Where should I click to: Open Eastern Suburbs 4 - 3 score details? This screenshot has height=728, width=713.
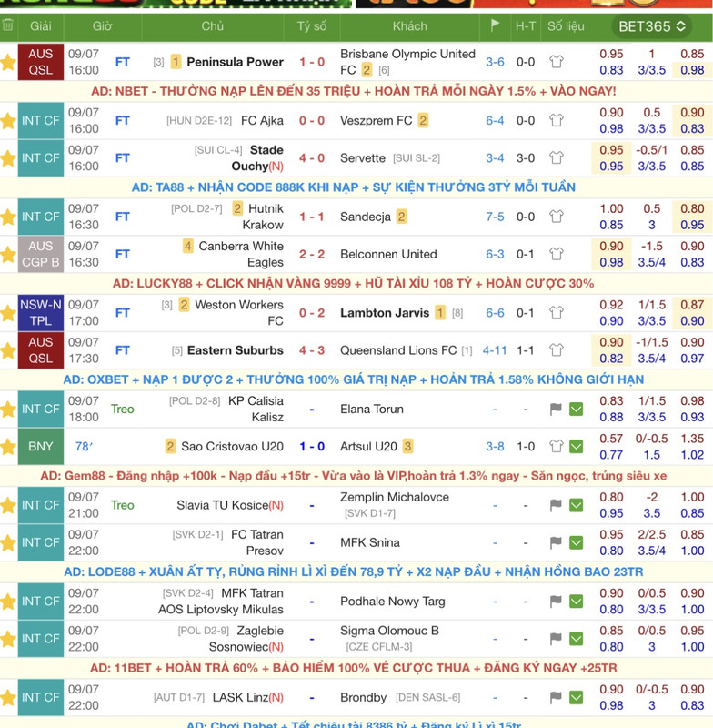click(x=312, y=350)
